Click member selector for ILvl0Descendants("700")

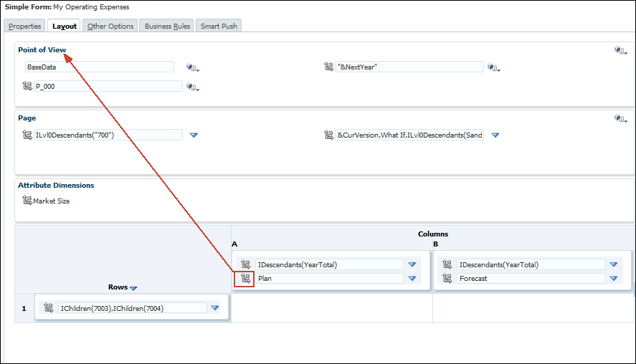click(x=27, y=135)
